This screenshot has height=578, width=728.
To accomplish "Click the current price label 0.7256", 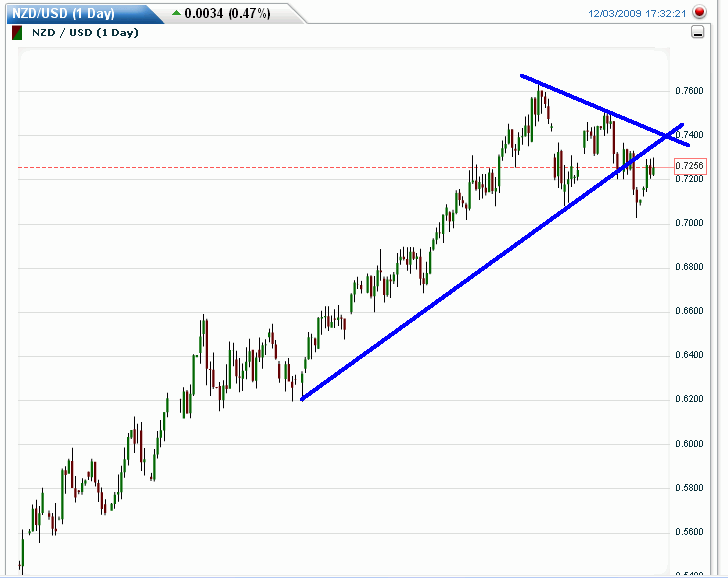I will point(690,166).
